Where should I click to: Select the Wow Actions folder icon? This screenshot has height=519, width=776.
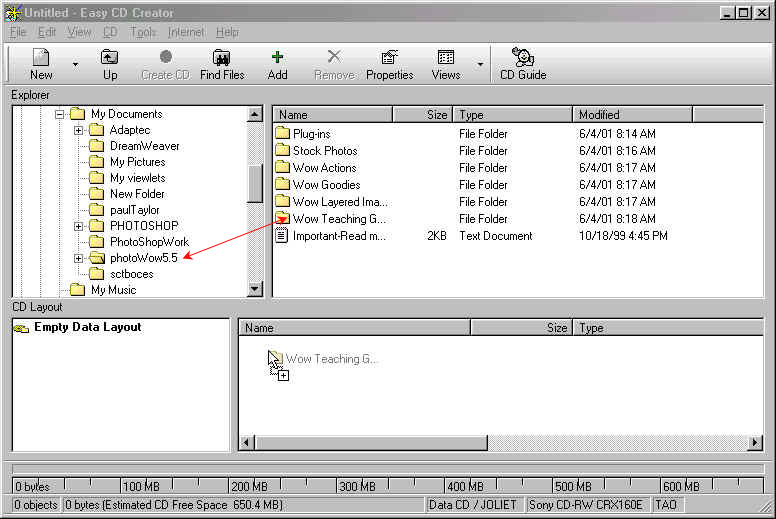coord(283,167)
